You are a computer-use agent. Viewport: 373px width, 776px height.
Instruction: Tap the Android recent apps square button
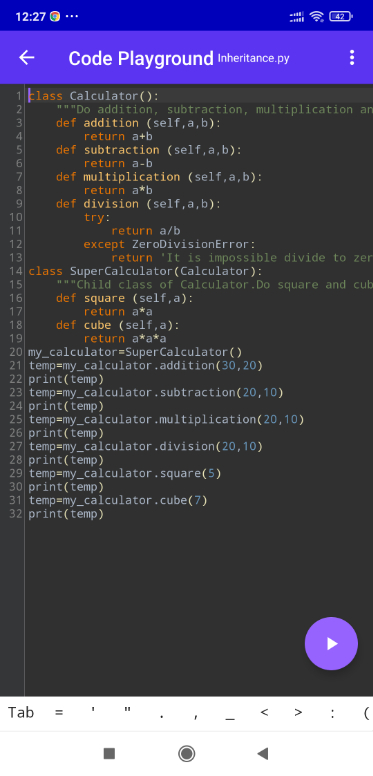pyautogui.click(x=109, y=754)
